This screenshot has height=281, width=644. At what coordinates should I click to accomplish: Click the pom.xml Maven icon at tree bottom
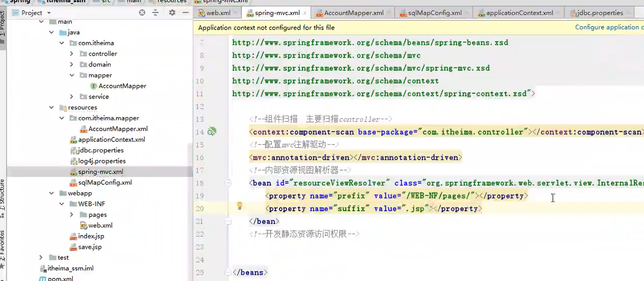click(x=43, y=278)
